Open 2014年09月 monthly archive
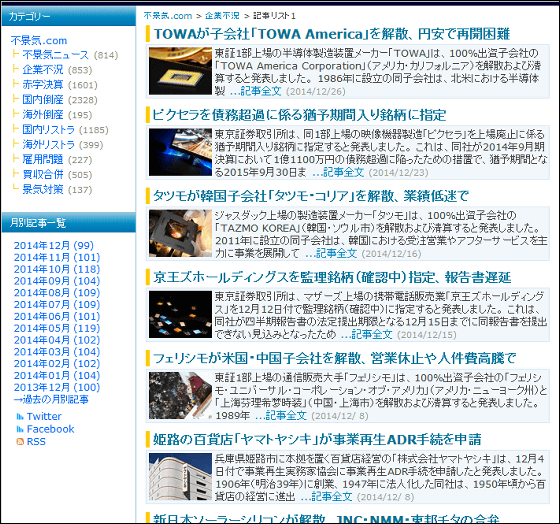560x524 pixels. (x=57, y=281)
